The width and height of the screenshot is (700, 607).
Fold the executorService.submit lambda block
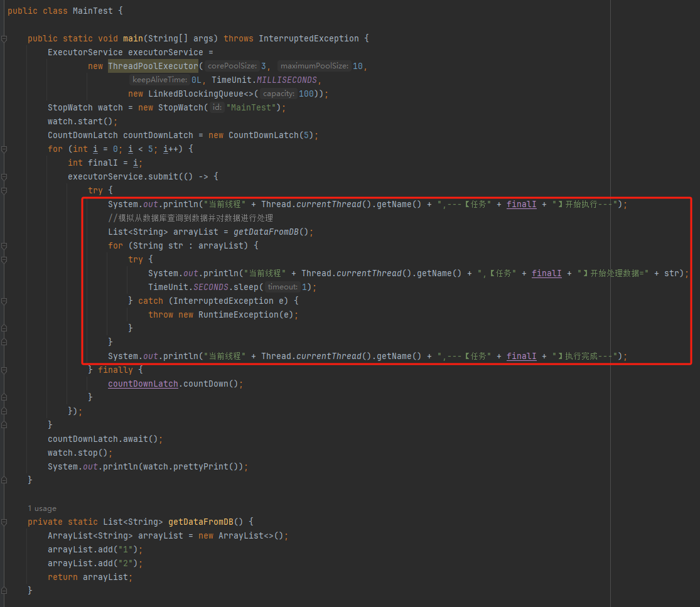tap(4, 176)
